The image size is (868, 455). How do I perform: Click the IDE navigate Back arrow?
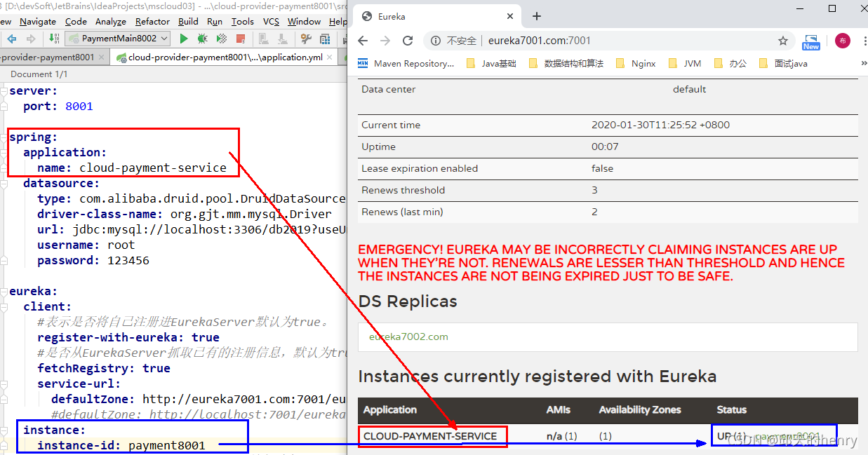11,39
